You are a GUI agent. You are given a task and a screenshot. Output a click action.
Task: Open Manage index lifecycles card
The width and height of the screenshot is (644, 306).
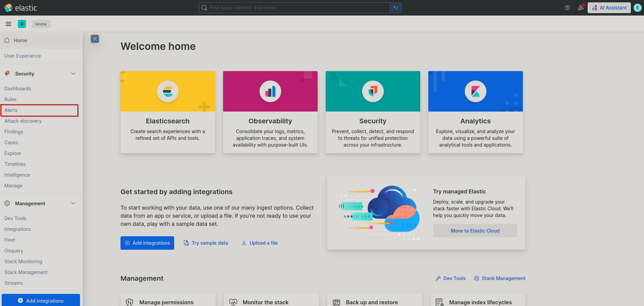[478, 300]
